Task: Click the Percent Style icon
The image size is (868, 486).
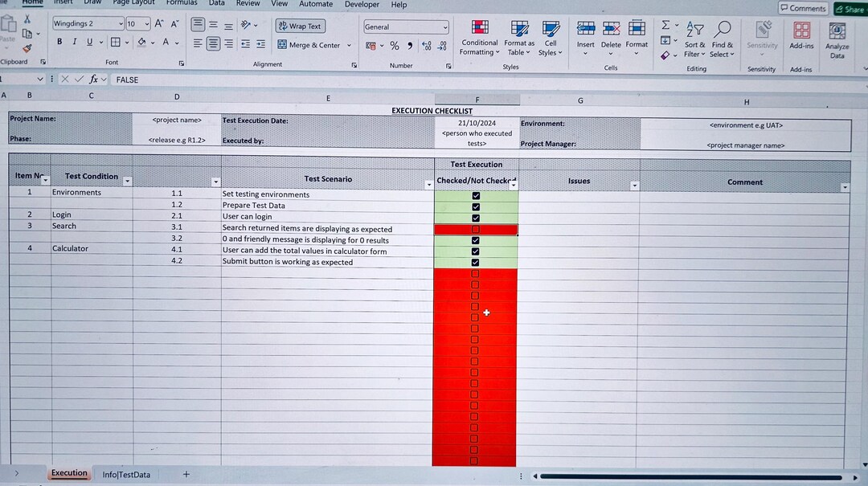Action: [395, 46]
